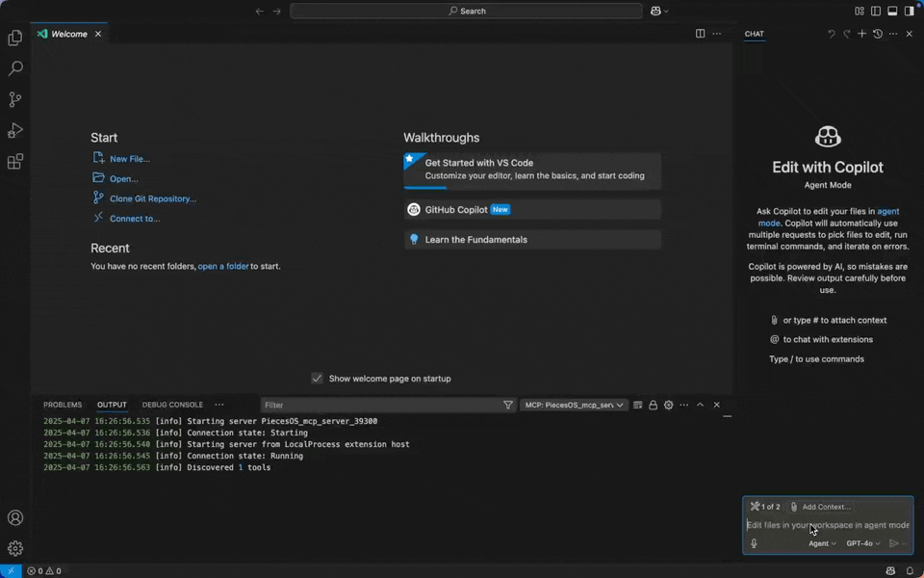Open the Search view in activity bar
The width and height of the screenshot is (924, 578).
point(15,68)
